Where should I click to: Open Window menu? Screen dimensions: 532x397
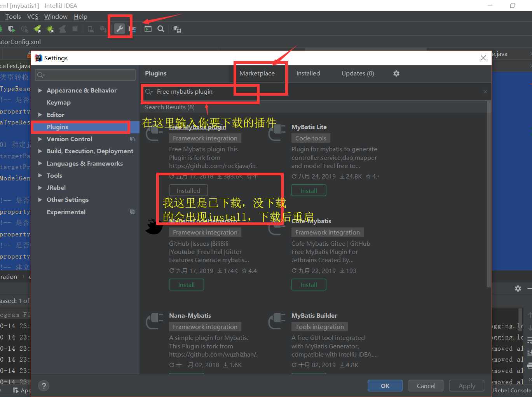pyautogui.click(x=56, y=16)
